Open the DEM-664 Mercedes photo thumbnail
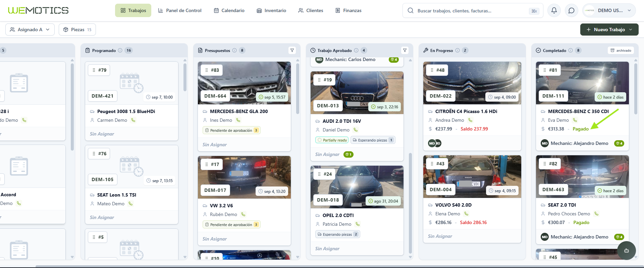This screenshot has height=268, width=644. coord(244,83)
